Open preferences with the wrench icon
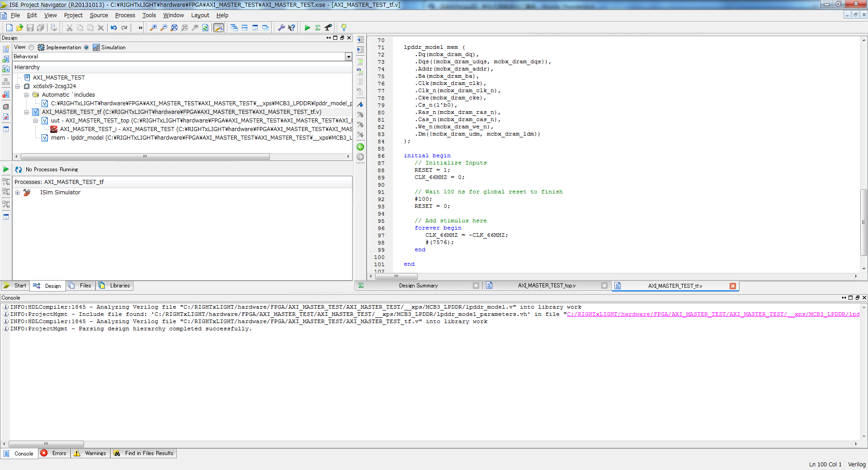Image resolution: width=868 pixels, height=470 pixels. point(281,28)
